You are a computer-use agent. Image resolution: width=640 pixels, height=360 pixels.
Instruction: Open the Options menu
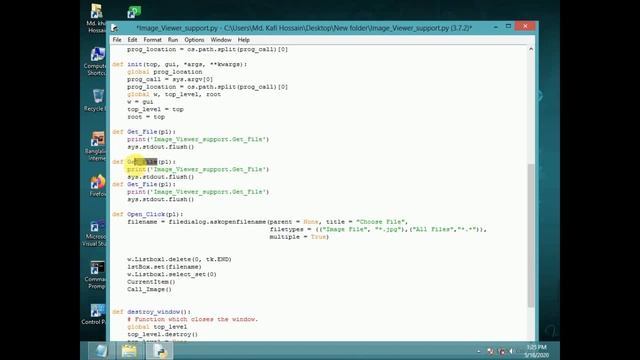point(194,40)
